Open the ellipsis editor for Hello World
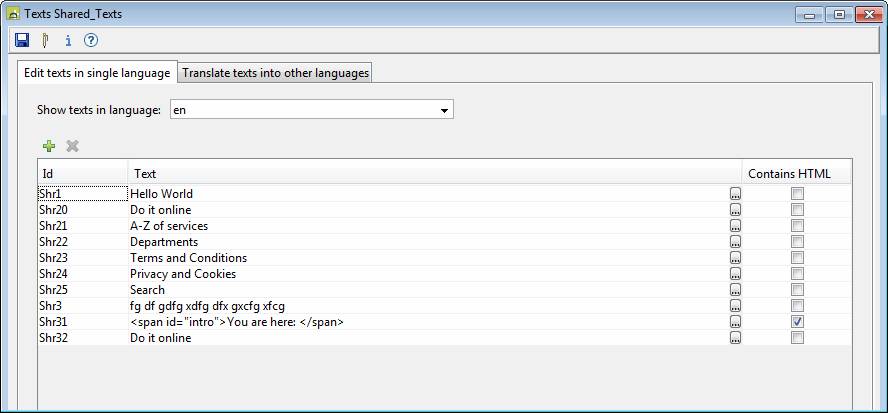888x413 pixels. click(736, 194)
